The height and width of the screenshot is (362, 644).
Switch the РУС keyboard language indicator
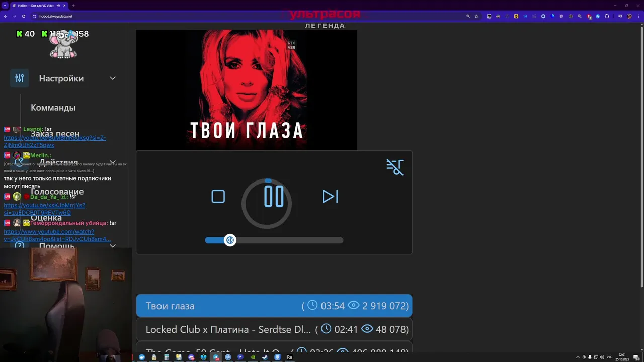[x=609, y=357]
